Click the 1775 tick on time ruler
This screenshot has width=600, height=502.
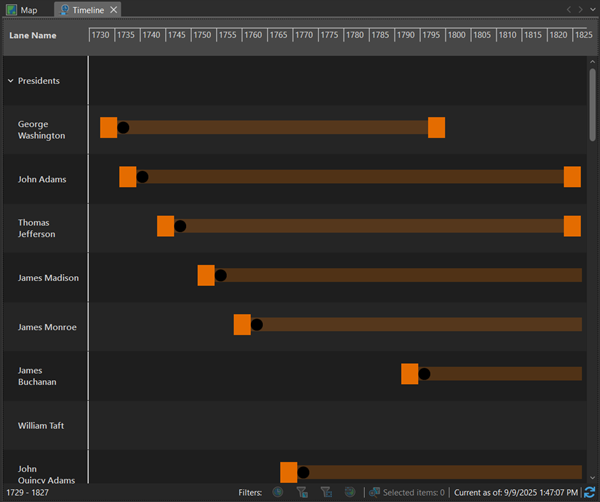pyautogui.click(x=329, y=35)
